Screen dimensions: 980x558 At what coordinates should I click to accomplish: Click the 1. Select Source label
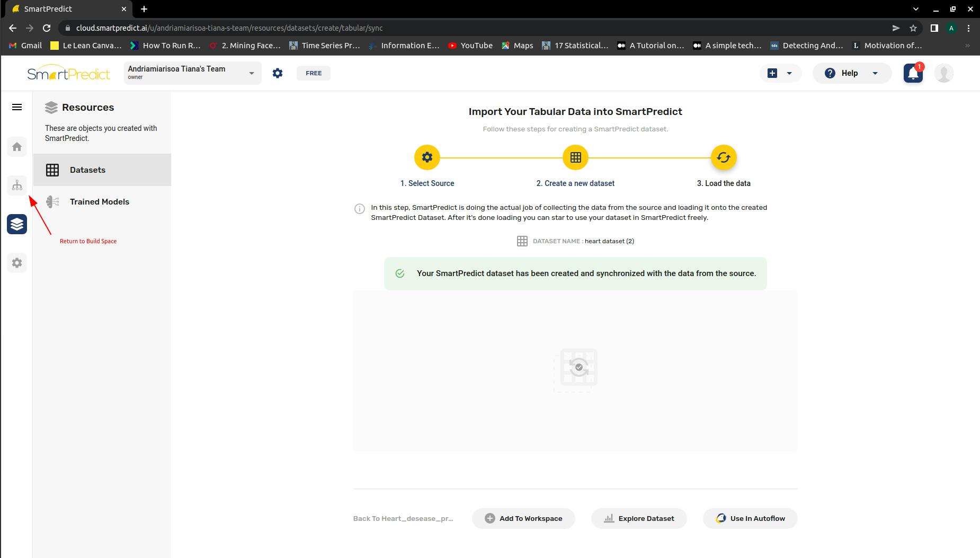pyautogui.click(x=427, y=183)
